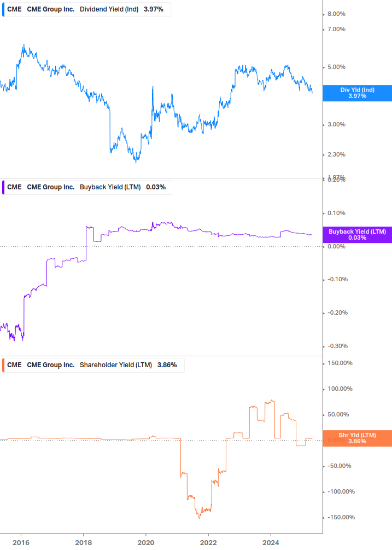Click the -0.10% tick on buyback yield axis
This screenshot has height=550, width=392.
338,280
